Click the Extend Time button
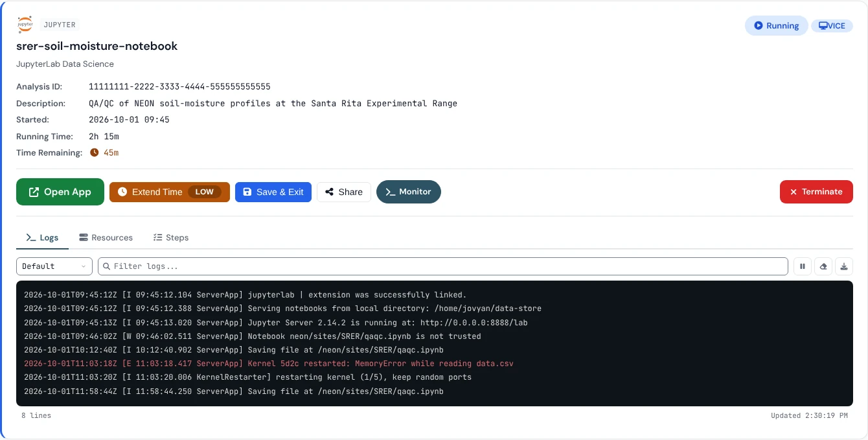Screen dimensions: 868x440 [x=170, y=192]
